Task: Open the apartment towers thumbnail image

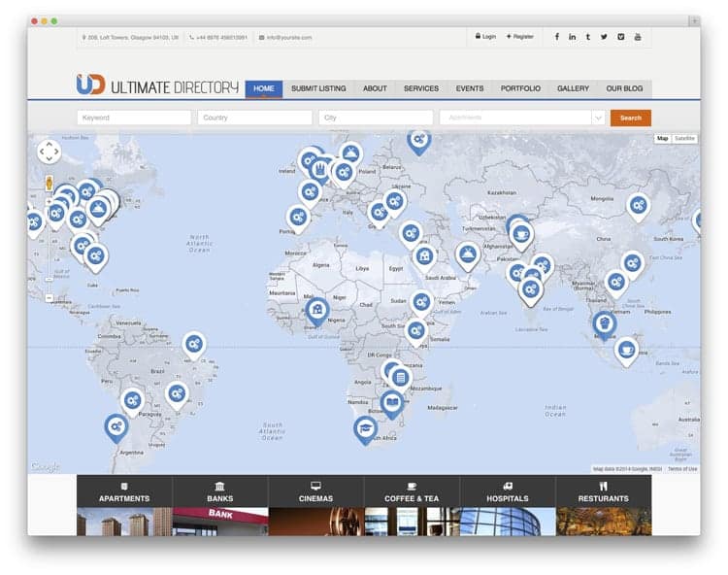Action: coord(124,522)
